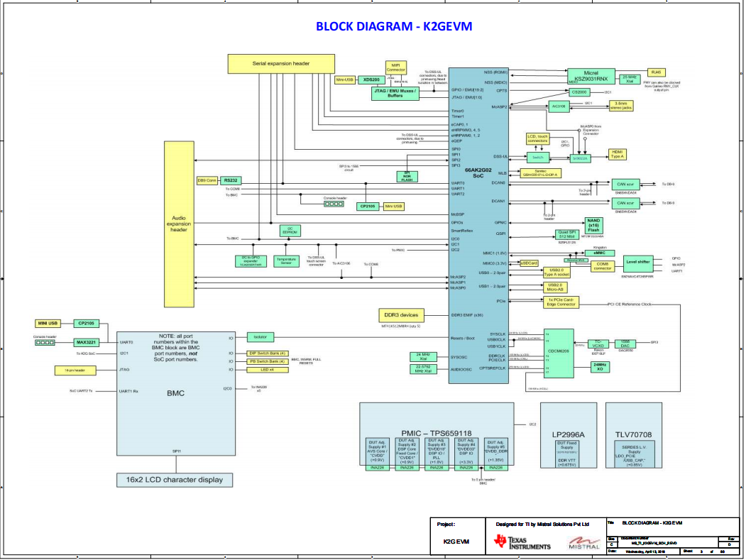
Task: Select the Audio expansion header block
Action: pyautogui.click(x=179, y=224)
